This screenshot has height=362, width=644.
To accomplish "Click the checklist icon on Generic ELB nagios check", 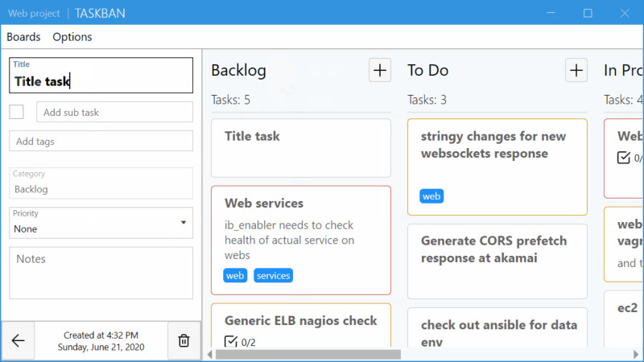I will 231,341.
